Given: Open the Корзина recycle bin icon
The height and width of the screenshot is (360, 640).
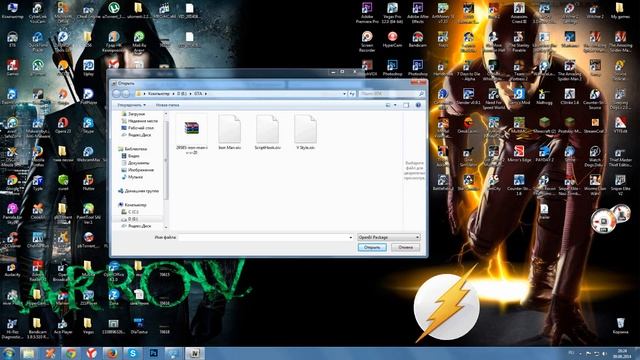Looking at the screenshot, I should [x=620, y=326].
